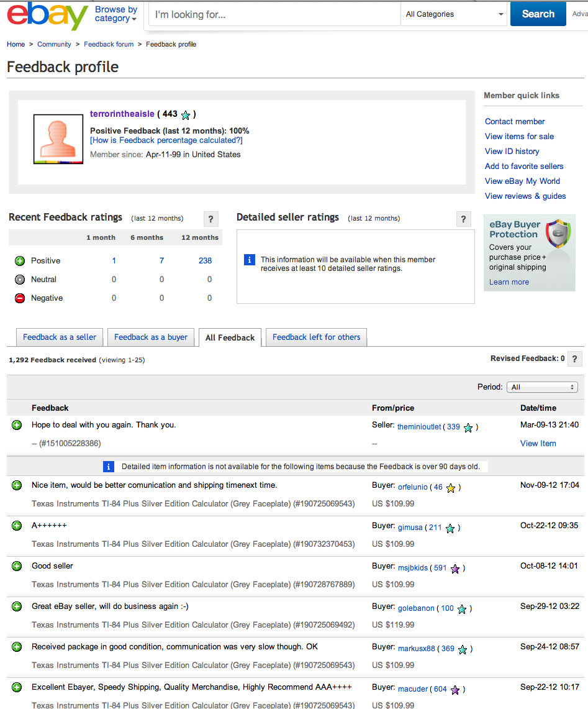Open the 1 month positive count link
The width and height of the screenshot is (588, 709).
point(114,261)
